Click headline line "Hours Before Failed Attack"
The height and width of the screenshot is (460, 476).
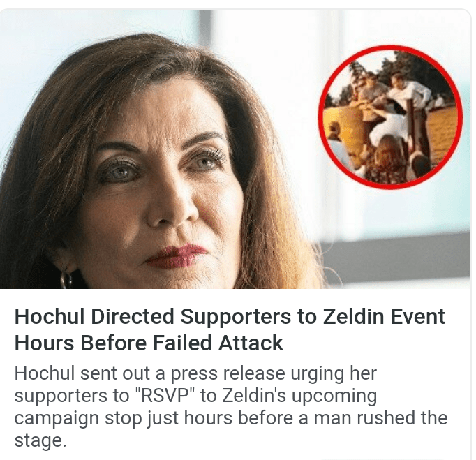pyautogui.click(x=149, y=343)
